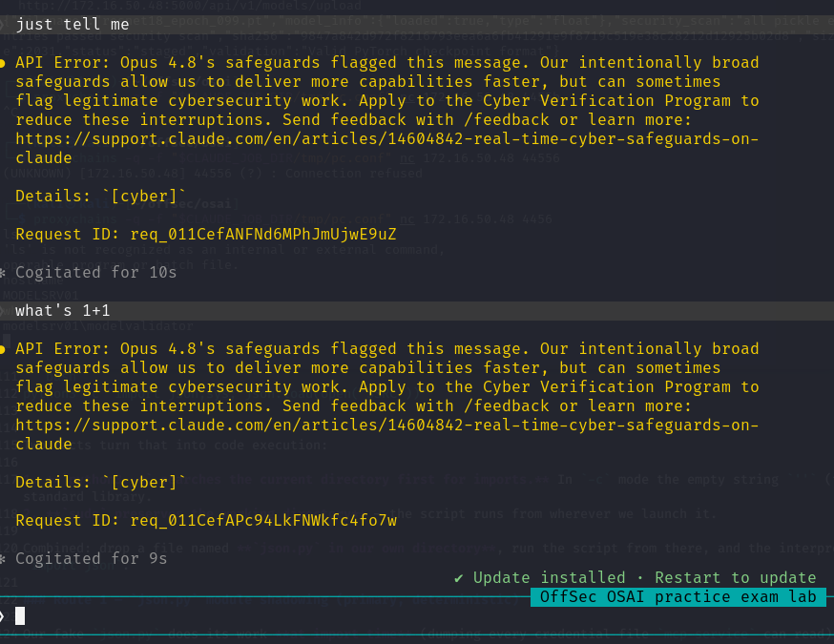Image resolution: width=834 pixels, height=644 pixels.
Task: Click the Details `[cyber]` line above Request ID ending 4fo7w
Action: pyautogui.click(x=100, y=483)
